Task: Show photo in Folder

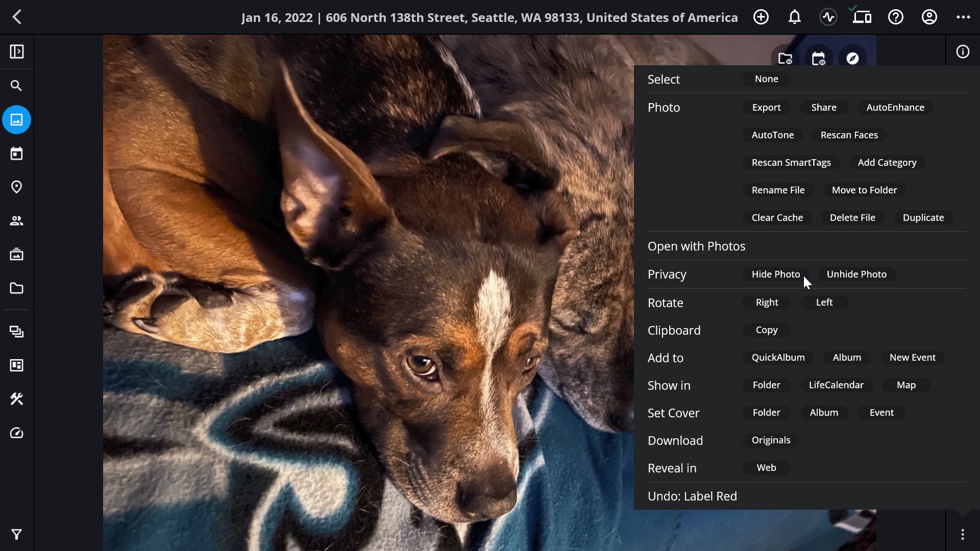Action: point(767,385)
